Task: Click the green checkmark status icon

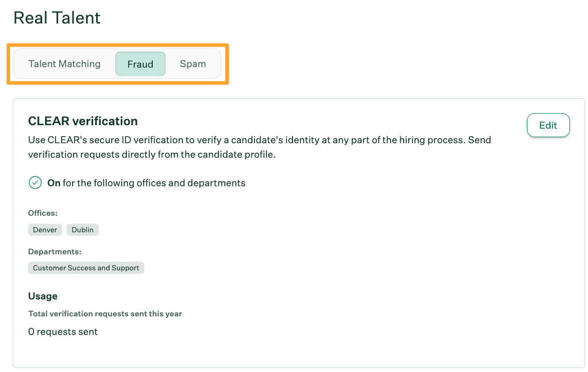Action: click(35, 183)
